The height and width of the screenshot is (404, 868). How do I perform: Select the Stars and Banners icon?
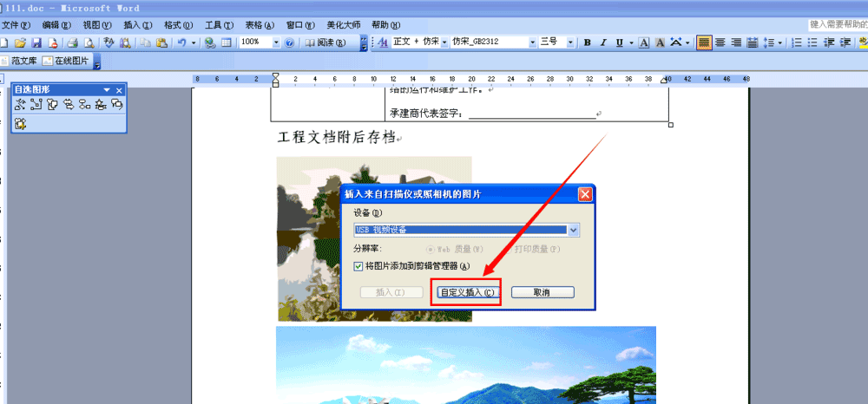[x=101, y=104]
